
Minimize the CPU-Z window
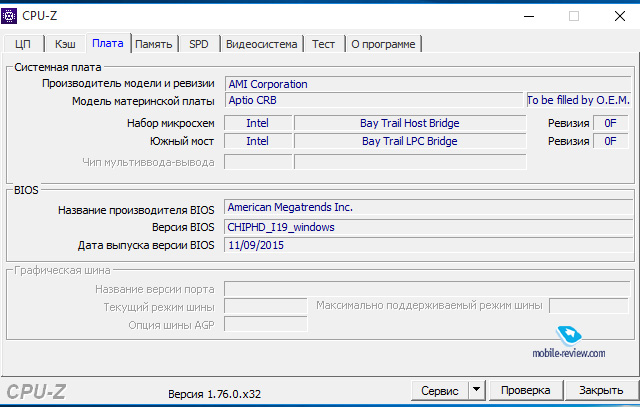[x=529, y=16]
